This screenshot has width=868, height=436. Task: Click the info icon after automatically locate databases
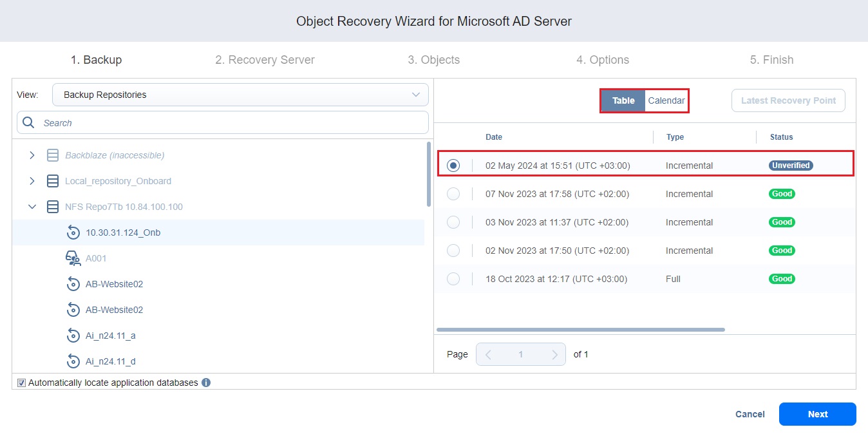pos(206,383)
